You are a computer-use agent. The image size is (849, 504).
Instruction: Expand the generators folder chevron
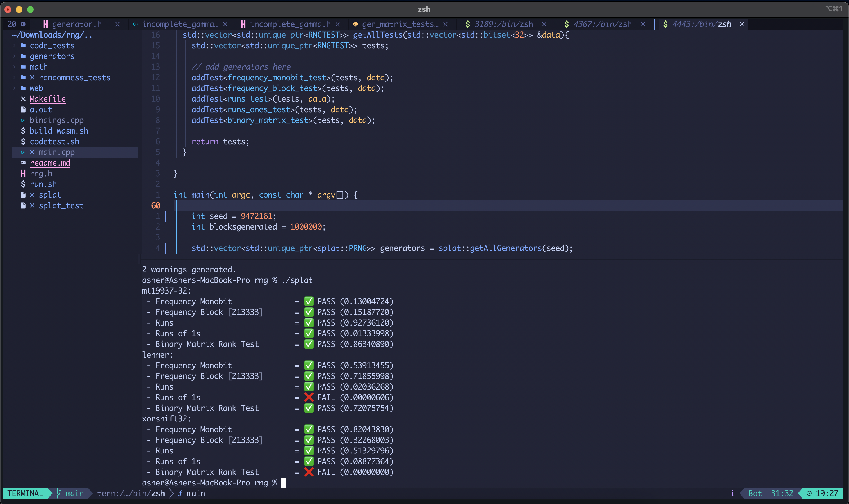[14, 56]
